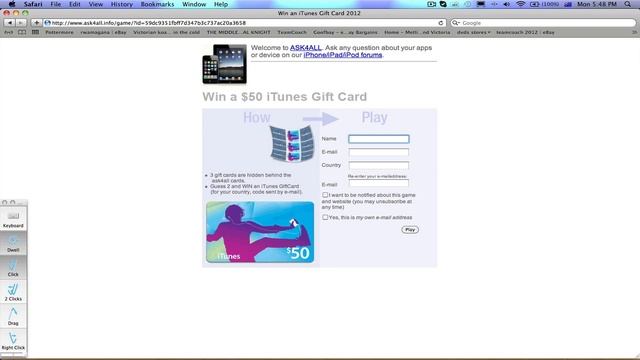The image size is (640, 360).
Task: Follow the ASK4ALL link
Action: coord(305,48)
